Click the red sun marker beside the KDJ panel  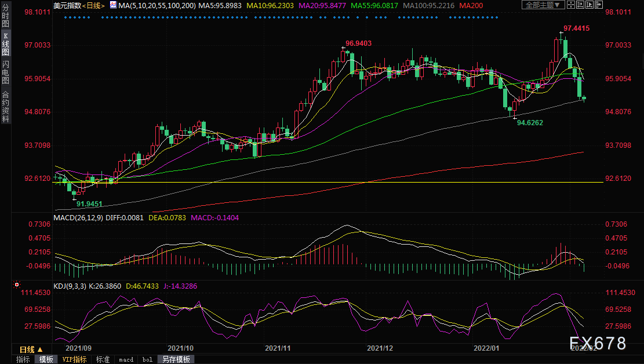pyautogui.click(x=17, y=285)
